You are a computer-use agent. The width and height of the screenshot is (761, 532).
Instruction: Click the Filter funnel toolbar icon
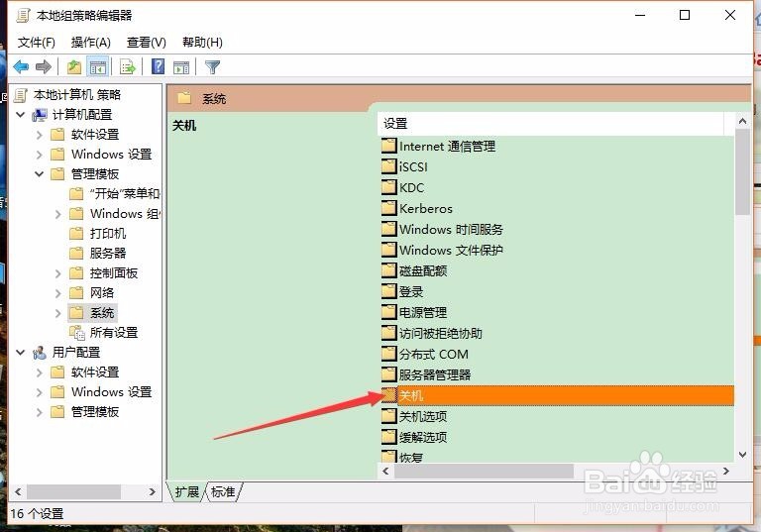(x=213, y=66)
